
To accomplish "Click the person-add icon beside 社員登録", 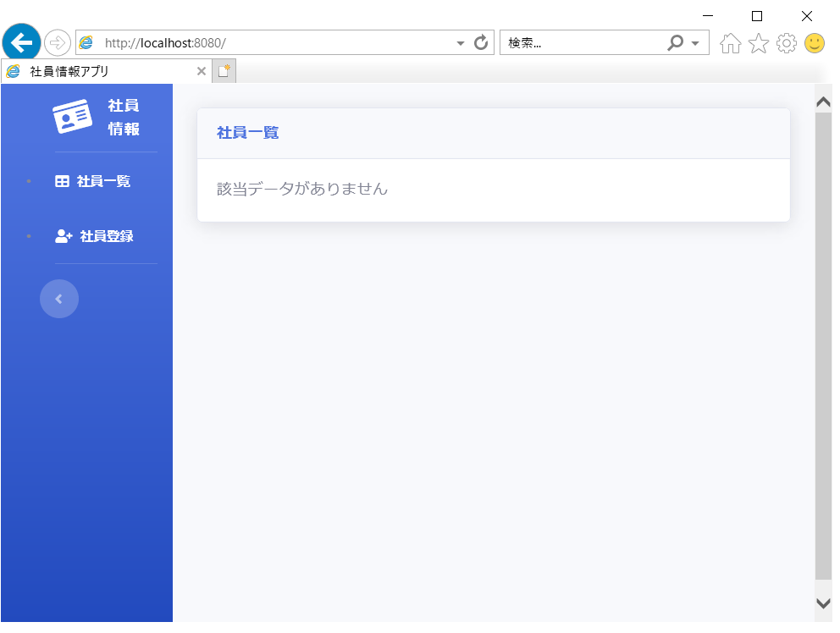I will click(x=64, y=236).
